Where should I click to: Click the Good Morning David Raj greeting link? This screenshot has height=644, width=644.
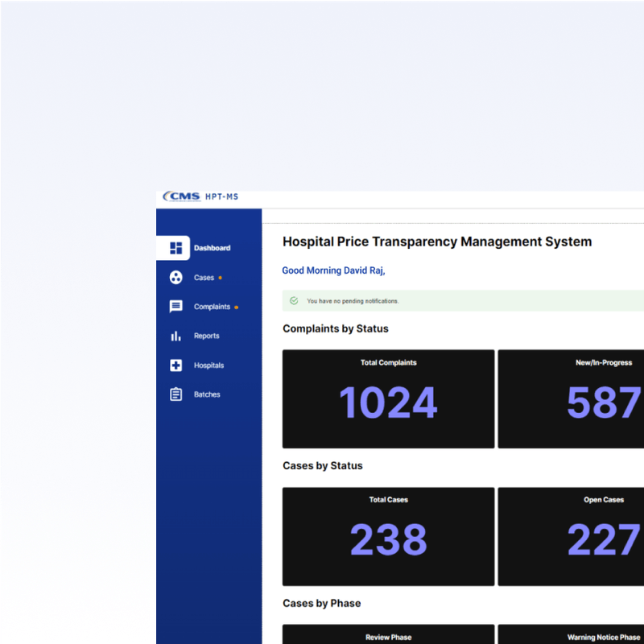point(333,270)
